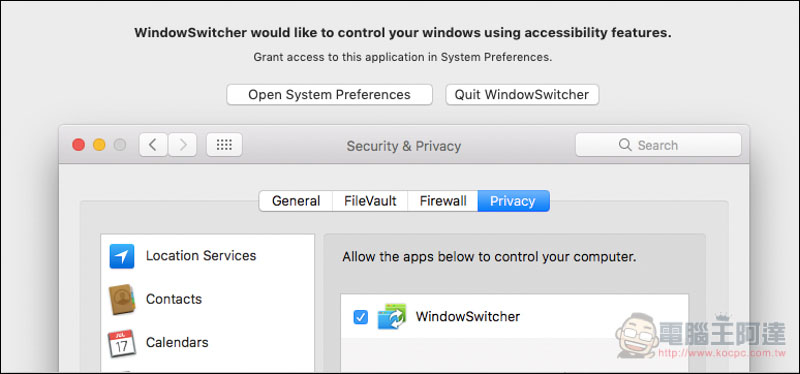Viewport: 800px width, 374px height.
Task: Click the forward navigation arrow
Action: tap(182, 145)
